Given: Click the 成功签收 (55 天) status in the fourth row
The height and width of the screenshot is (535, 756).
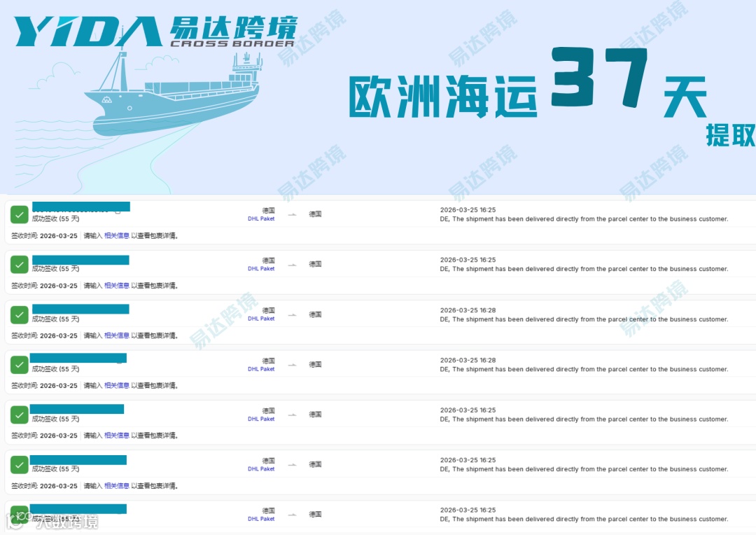Looking at the screenshot, I should [55, 369].
